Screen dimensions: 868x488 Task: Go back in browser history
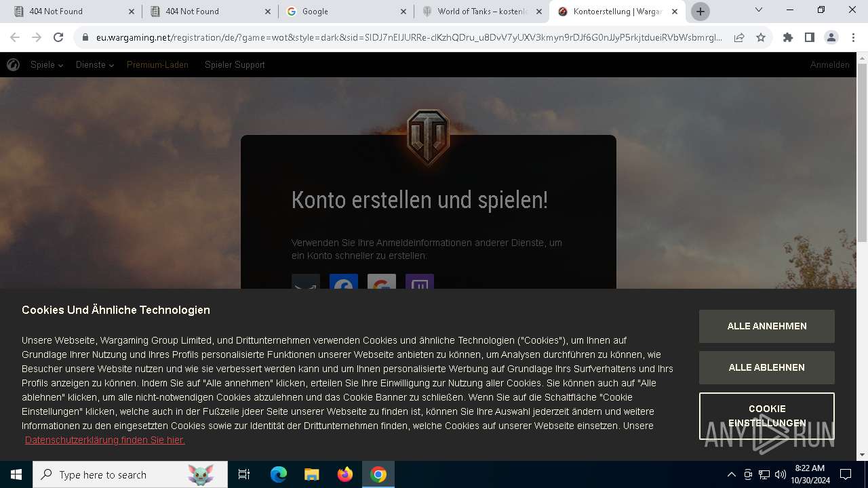click(15, 38)
